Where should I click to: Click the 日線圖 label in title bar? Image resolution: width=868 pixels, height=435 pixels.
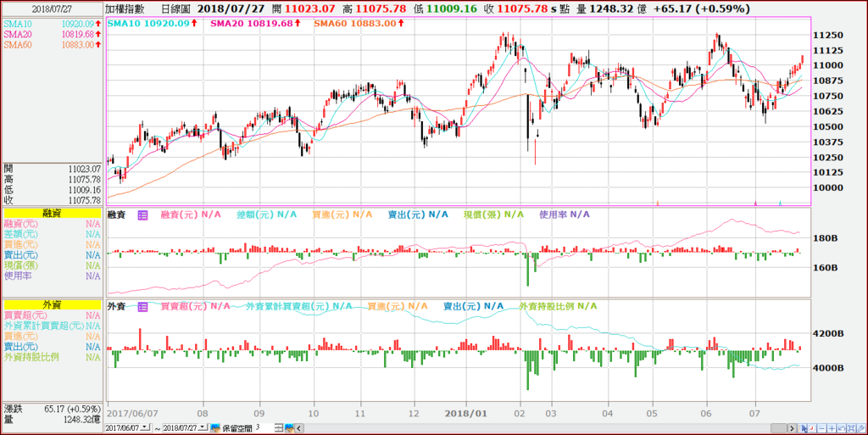tap(176, 8)
